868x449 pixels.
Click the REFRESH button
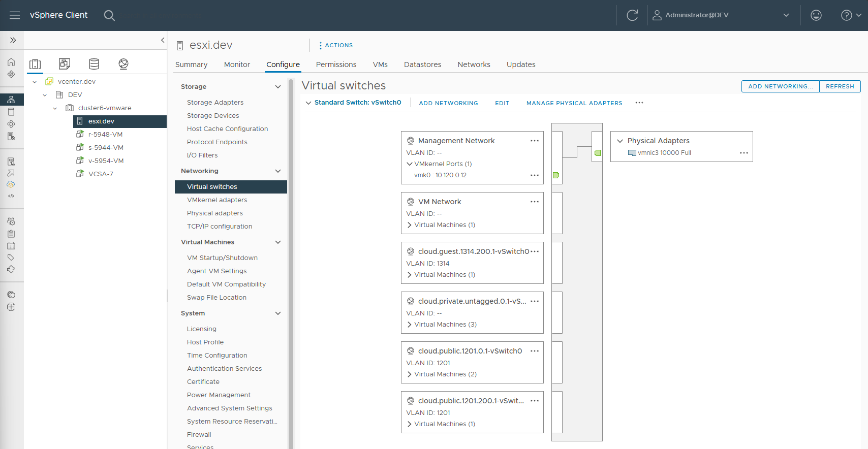coord(840,86)
